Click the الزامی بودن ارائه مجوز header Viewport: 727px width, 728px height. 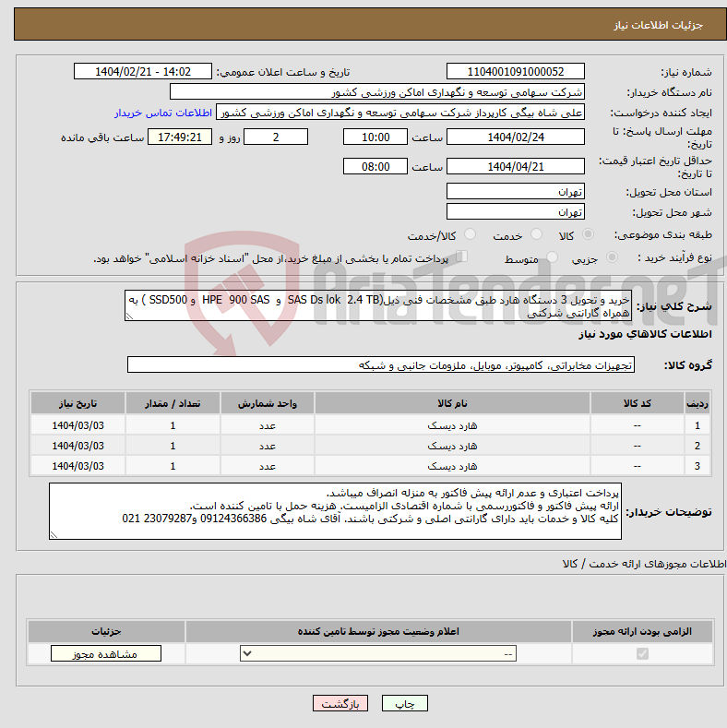pyautogui.click(x=642, y=631)
